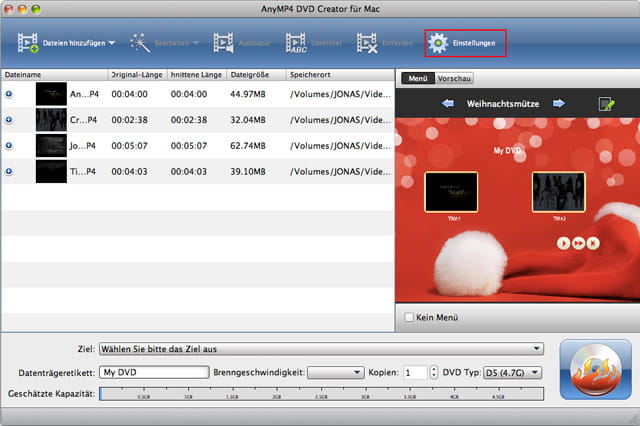Viewport: 640px width, 426px height.
Task: Click the burn disc button
Action: tap(596, 369)
